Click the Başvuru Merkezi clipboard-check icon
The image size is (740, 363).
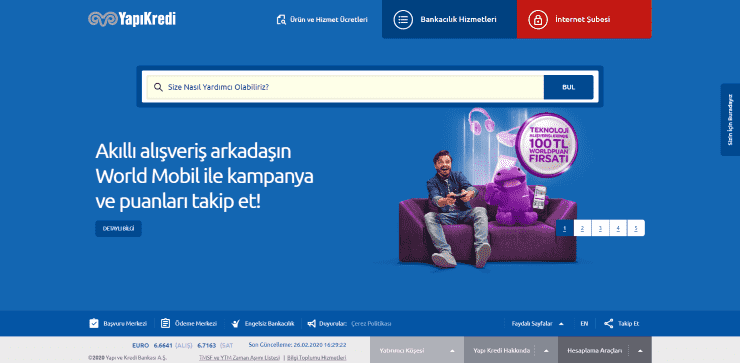[x=94, y=324]
